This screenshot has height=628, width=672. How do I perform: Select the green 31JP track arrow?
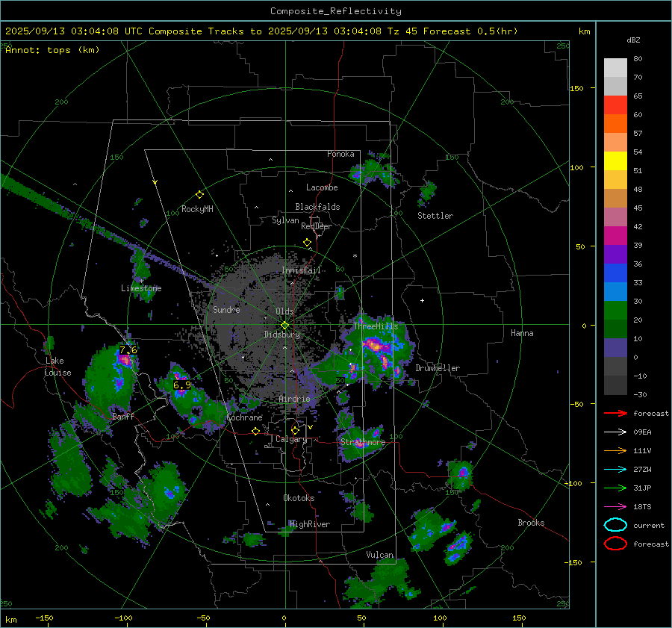(x=615, y=488)
